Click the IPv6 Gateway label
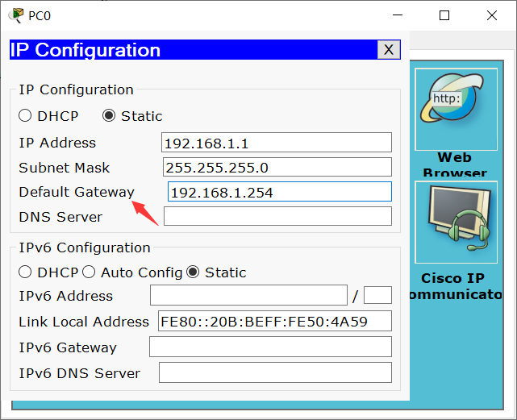This screenshot has width=517, height=420. [68, 347]
